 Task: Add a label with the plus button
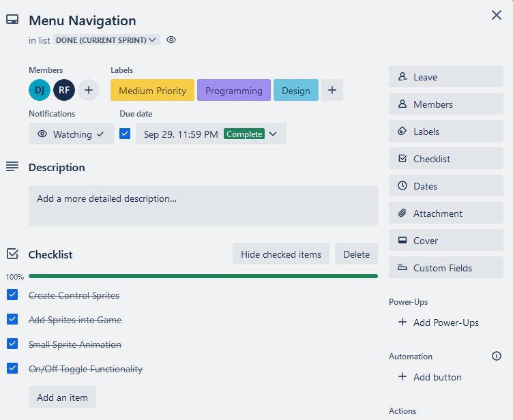[332, 90]
